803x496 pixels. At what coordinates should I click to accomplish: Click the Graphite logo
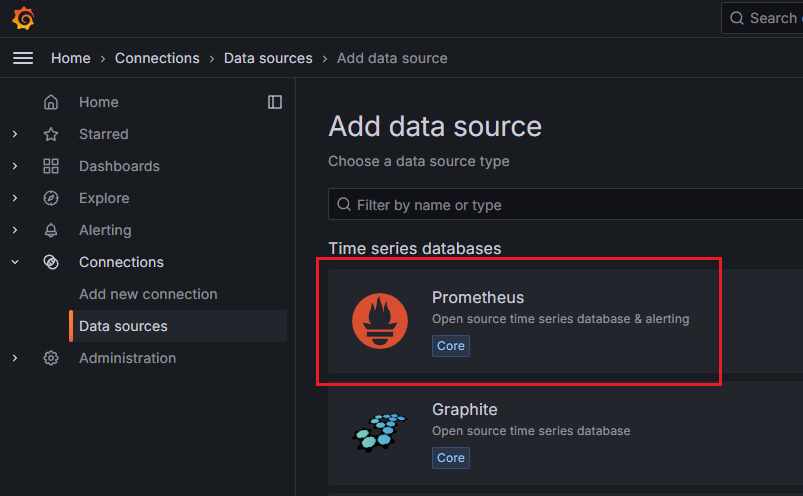379,433
